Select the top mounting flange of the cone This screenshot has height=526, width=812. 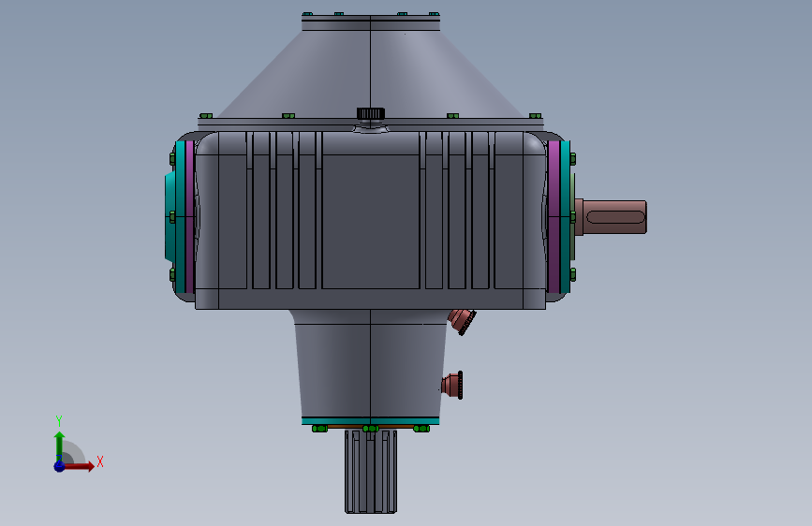(371, 22)
